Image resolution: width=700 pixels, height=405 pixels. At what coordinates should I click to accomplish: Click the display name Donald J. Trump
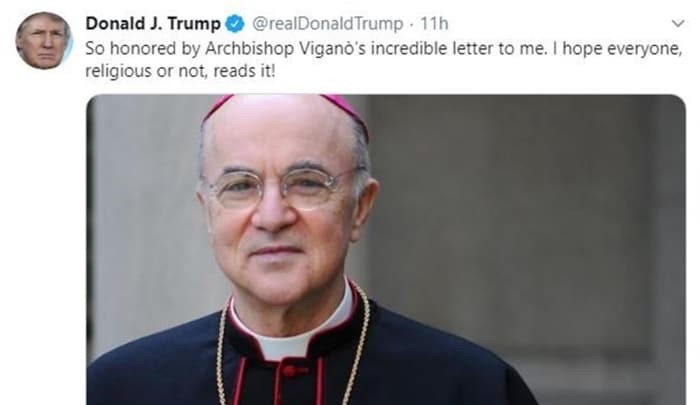click(x=153, y=23)
